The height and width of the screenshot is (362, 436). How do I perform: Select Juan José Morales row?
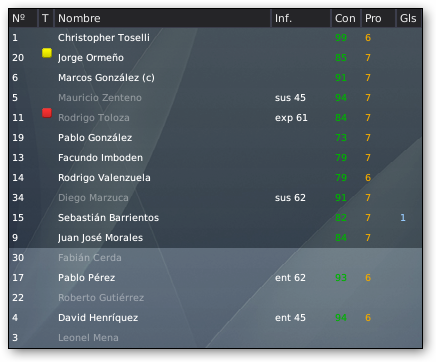pos(215,238)
